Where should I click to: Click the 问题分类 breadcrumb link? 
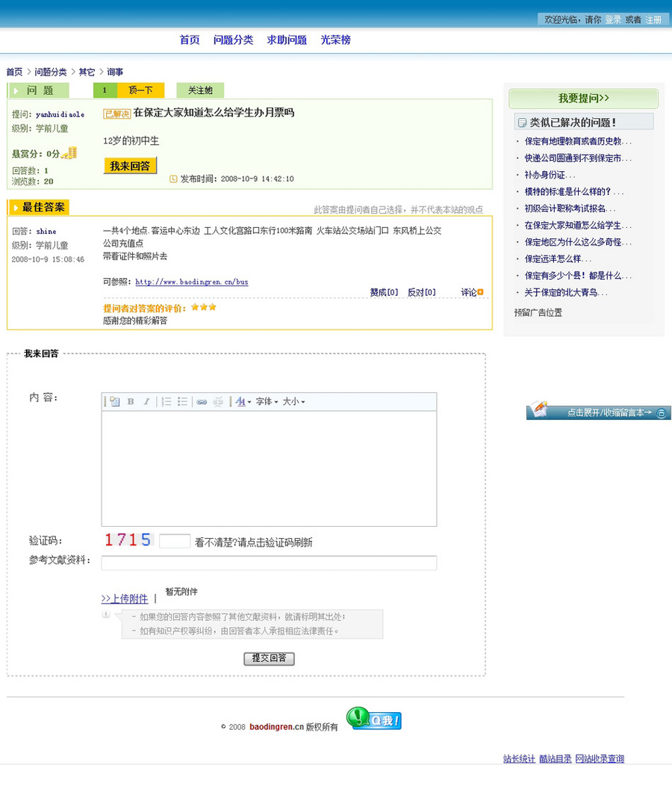tap(51, 72)
